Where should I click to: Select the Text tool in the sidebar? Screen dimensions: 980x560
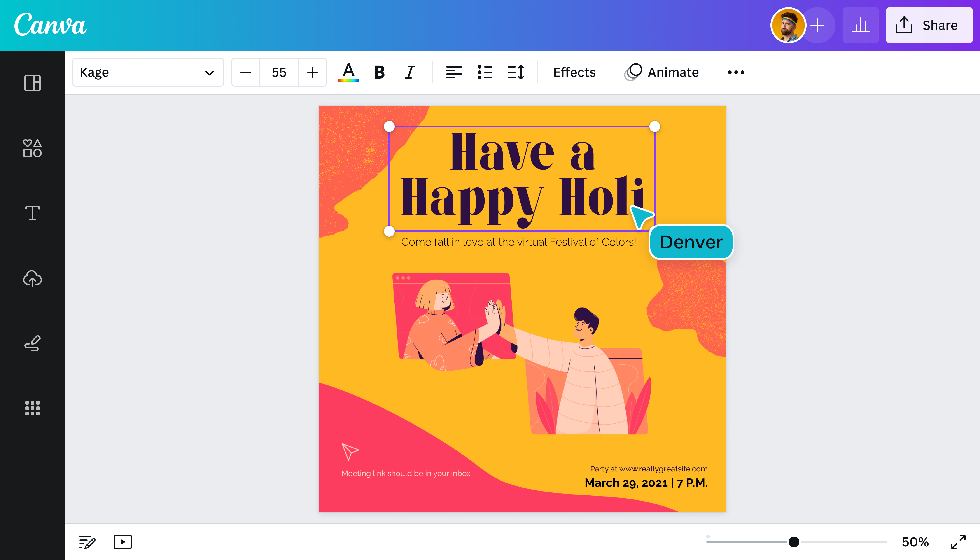click(32, 213)
